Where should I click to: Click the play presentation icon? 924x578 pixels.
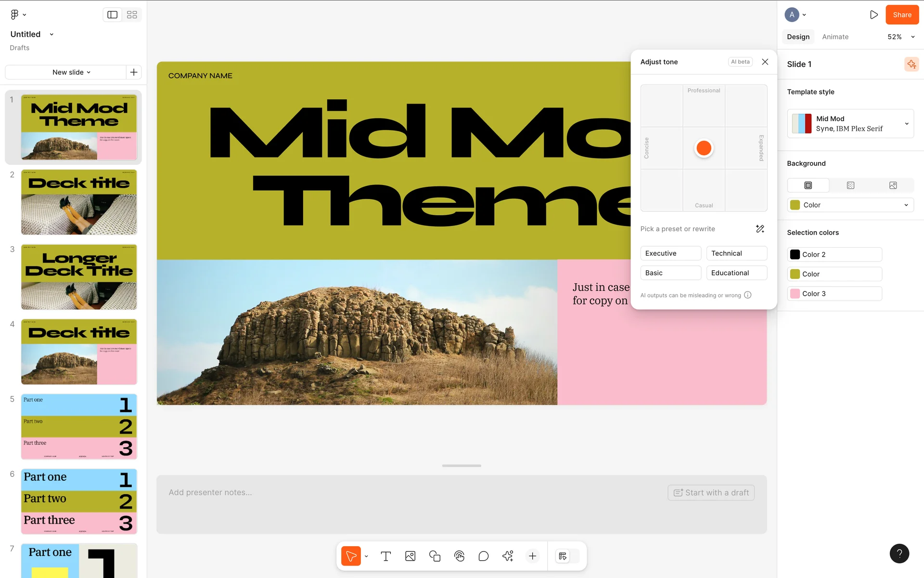[873, 15]
